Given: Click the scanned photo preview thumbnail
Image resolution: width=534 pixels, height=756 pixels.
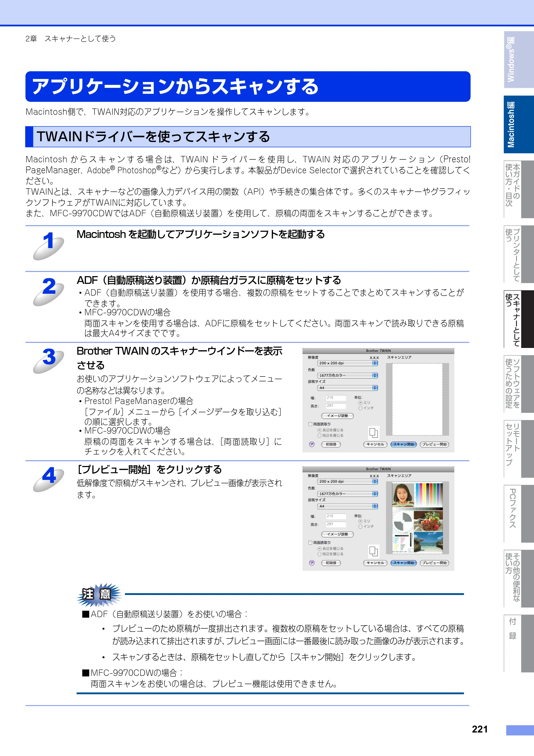Looking at the screenshot, I should [418, 518].
